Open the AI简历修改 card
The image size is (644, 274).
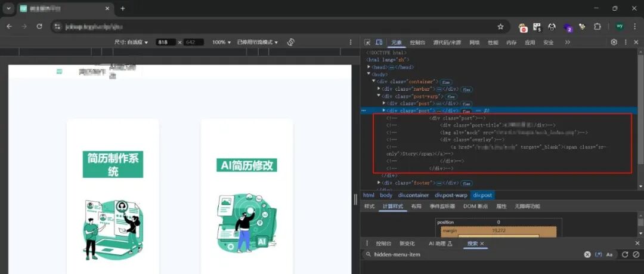(247, 196)
